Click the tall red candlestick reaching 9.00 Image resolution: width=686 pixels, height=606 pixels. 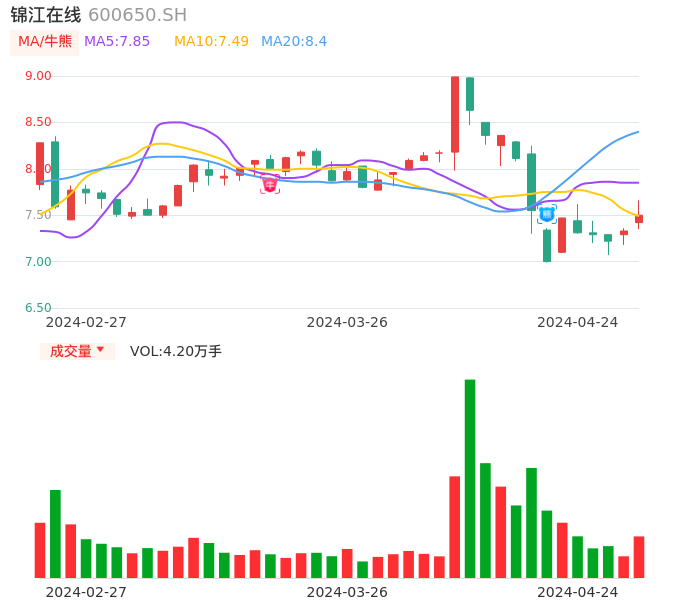pyautogui.click(x=455, y=114)
